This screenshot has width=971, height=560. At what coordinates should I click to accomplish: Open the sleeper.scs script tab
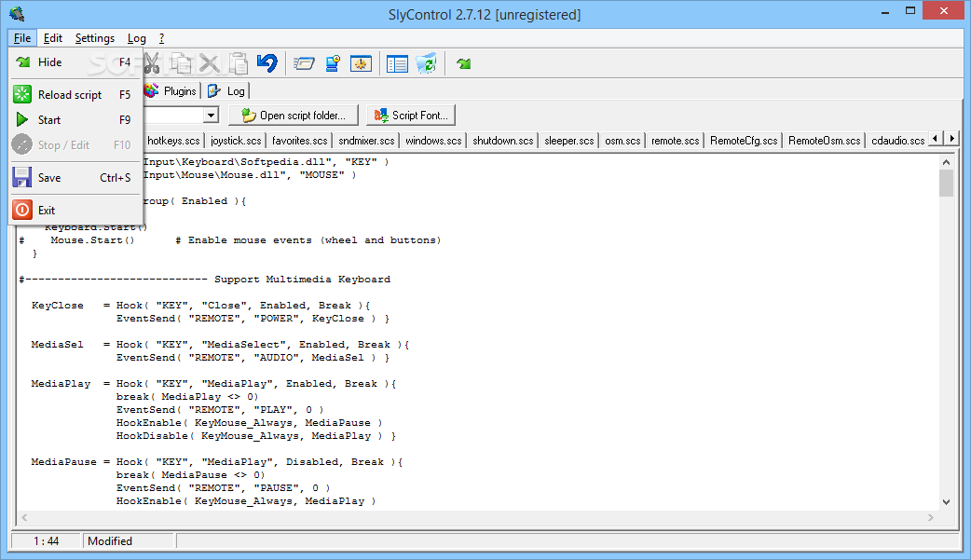(x=569, y=141)
